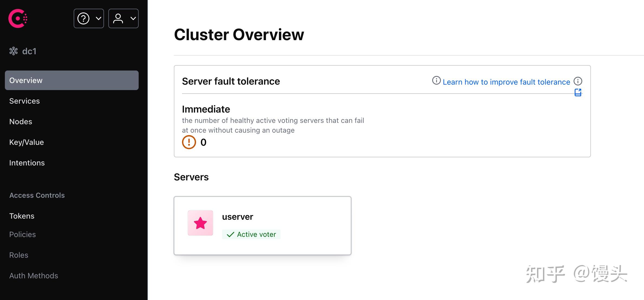Select the dc1 datacenter selector
The width and height of the screenshot is (644, 300).
[x=29, y=51]
